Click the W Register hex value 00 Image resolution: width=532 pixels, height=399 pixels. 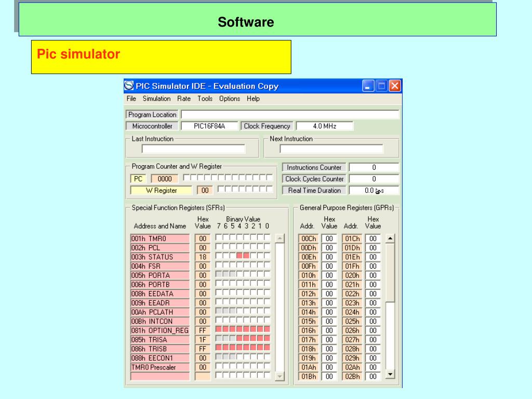pyautogui.click(x=205, y=190)
